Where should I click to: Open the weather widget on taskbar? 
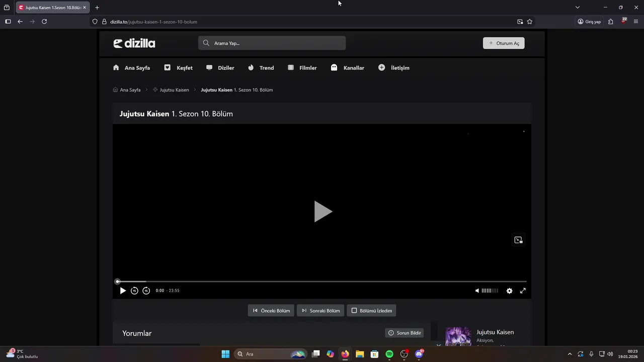(x=22, y=354)
